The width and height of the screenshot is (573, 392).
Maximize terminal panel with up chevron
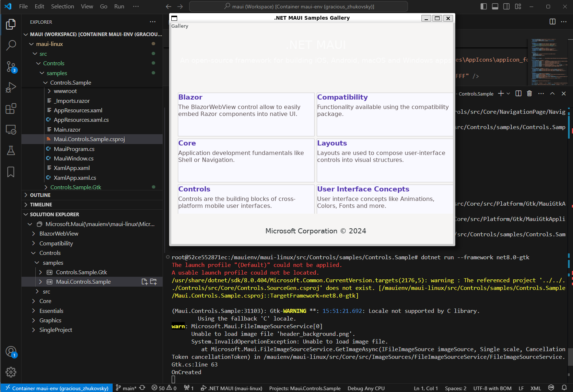click(x=553, y=94)
